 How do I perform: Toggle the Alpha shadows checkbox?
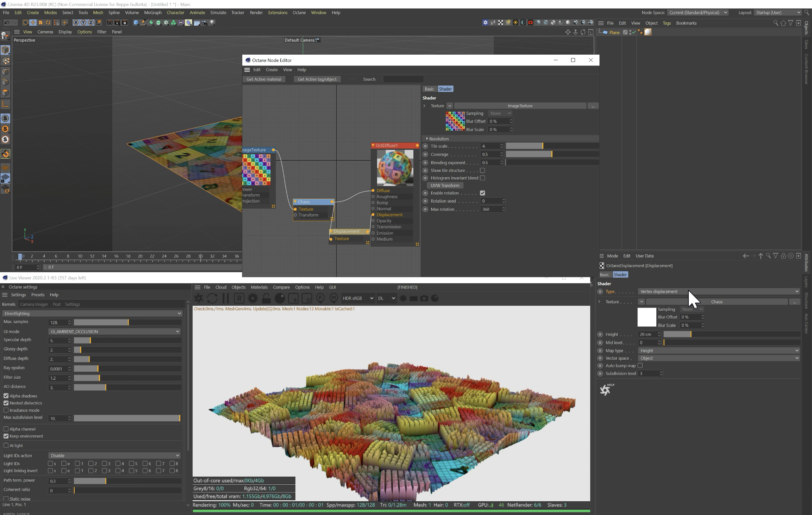pos(6,396)
